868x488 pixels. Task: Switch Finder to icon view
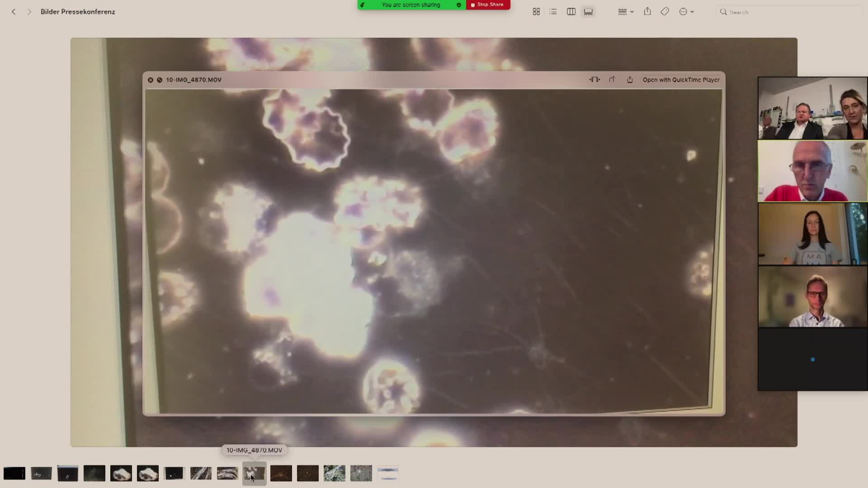pos(536,12)
